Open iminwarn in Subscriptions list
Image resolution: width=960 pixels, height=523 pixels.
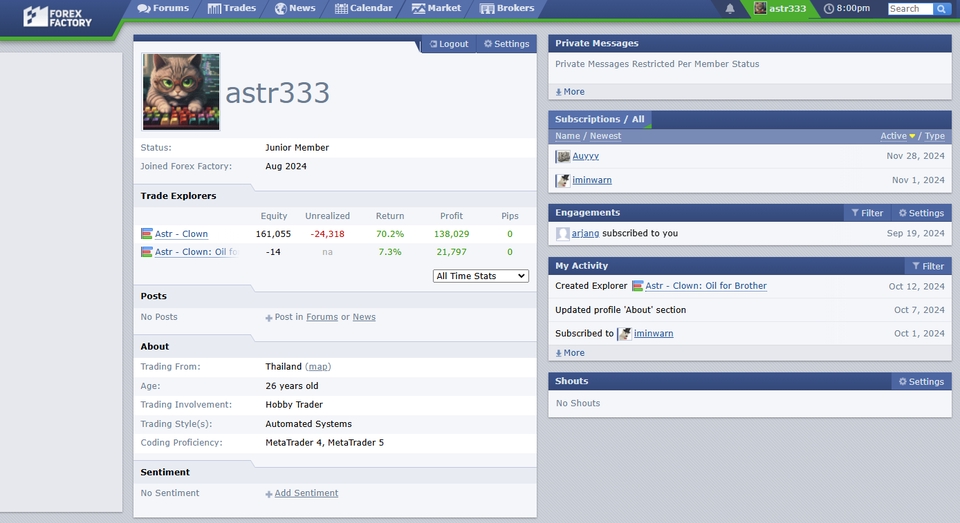click(x=592, y=180)
